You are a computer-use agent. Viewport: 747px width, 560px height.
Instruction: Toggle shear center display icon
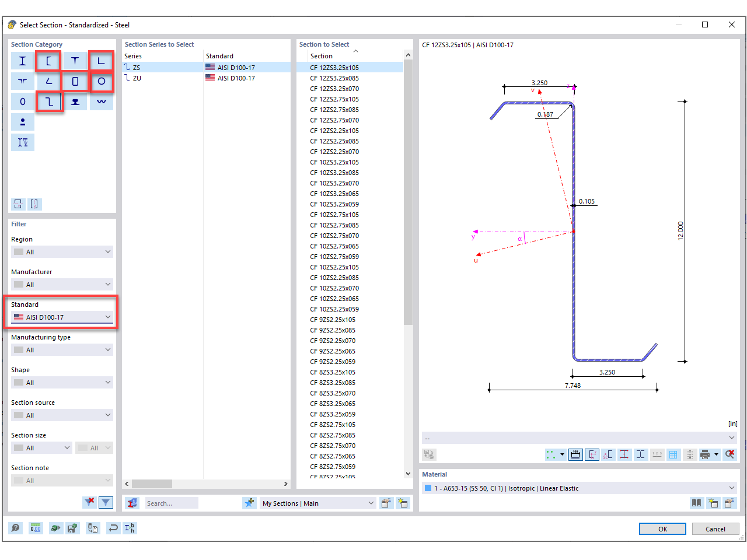(608, 454)
